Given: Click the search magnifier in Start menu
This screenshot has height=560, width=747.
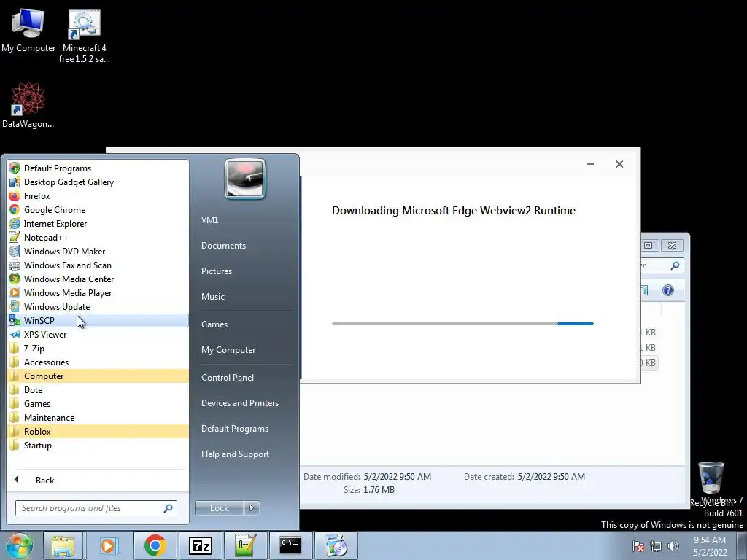Looking at the screenshot, I should pyautogui.click(x=169, y=508).
